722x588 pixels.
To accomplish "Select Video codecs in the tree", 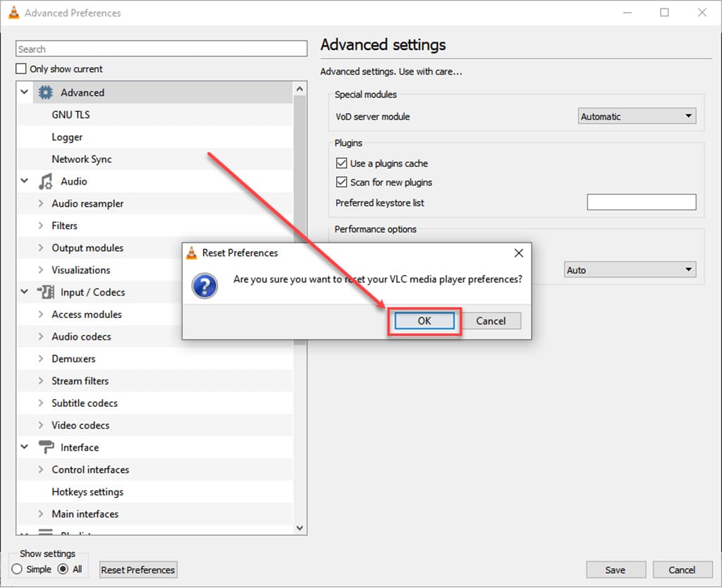I will (x=80, y=425).
